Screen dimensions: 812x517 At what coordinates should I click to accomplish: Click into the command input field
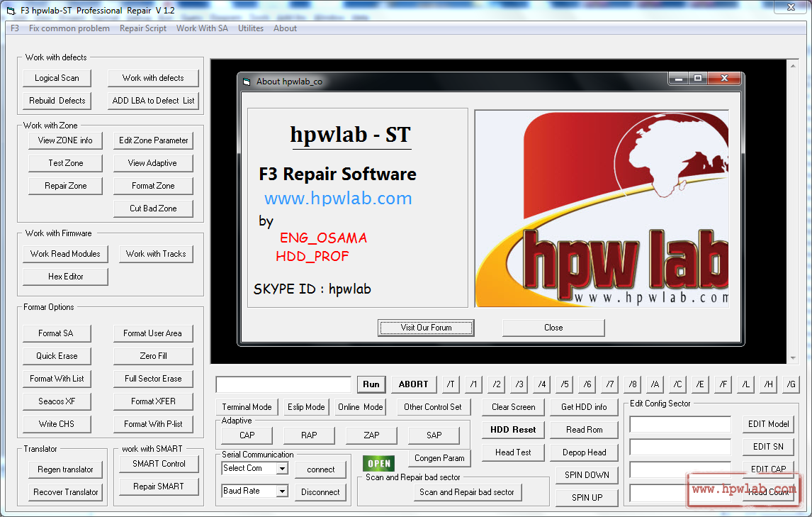coord(284,384)
